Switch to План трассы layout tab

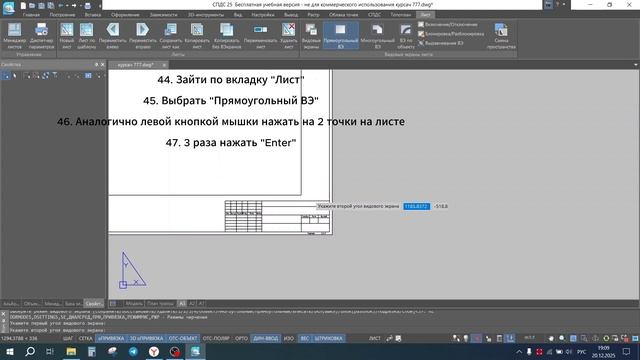coord(160,304)
